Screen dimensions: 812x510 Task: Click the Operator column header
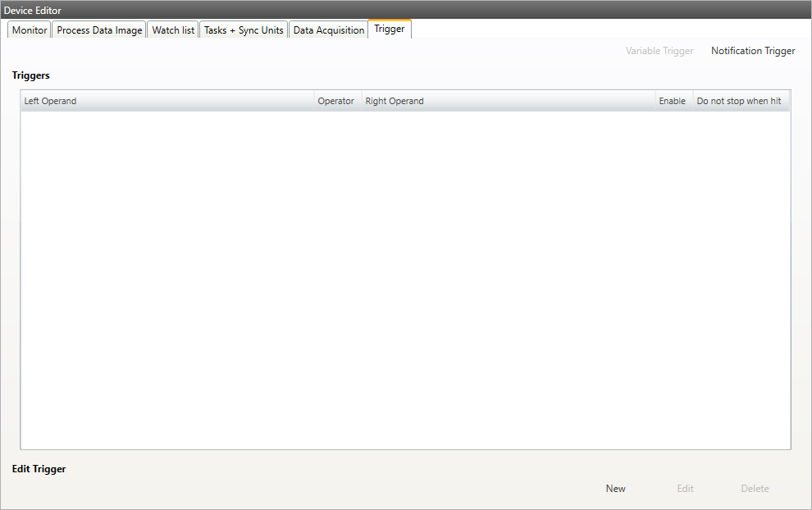(335, 101)
